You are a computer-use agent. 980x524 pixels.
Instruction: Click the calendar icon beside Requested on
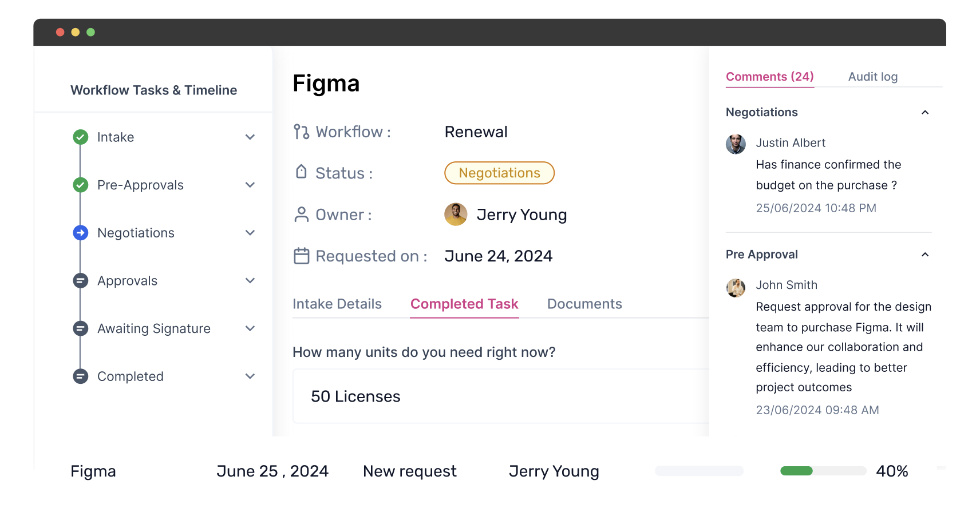click(x=301, y=256)
